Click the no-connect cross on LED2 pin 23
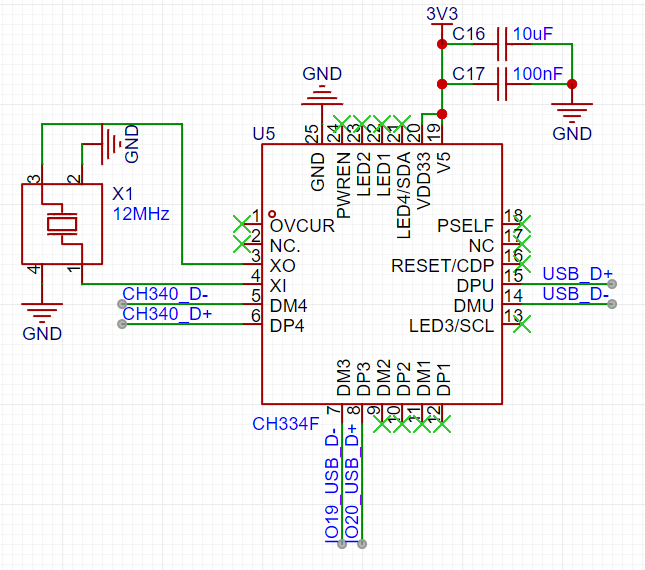The image size is (645, 570). [x=362, y=124]
